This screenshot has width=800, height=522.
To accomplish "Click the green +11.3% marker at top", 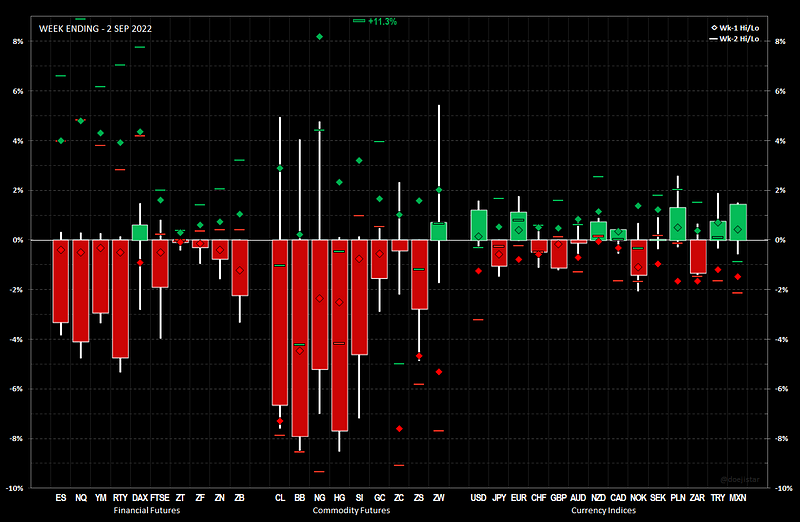I will (x=359, y=20).
